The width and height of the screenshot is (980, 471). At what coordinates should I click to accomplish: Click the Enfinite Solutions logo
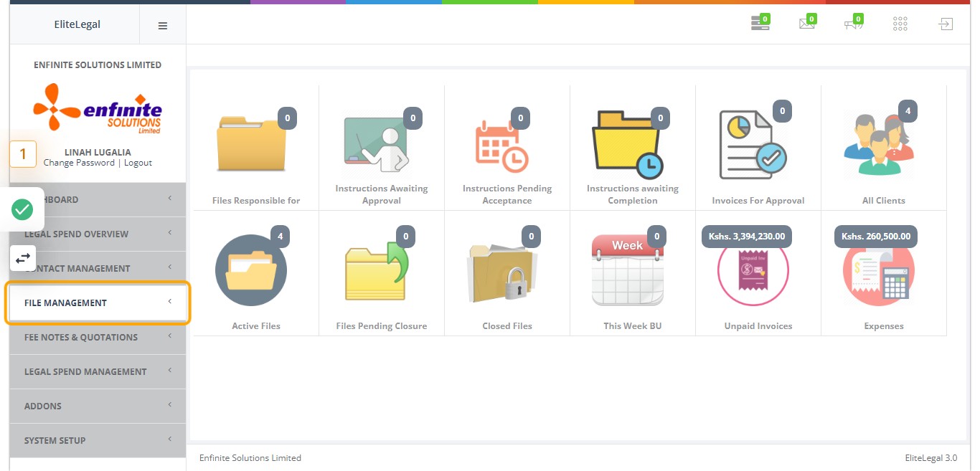(98, 108)
